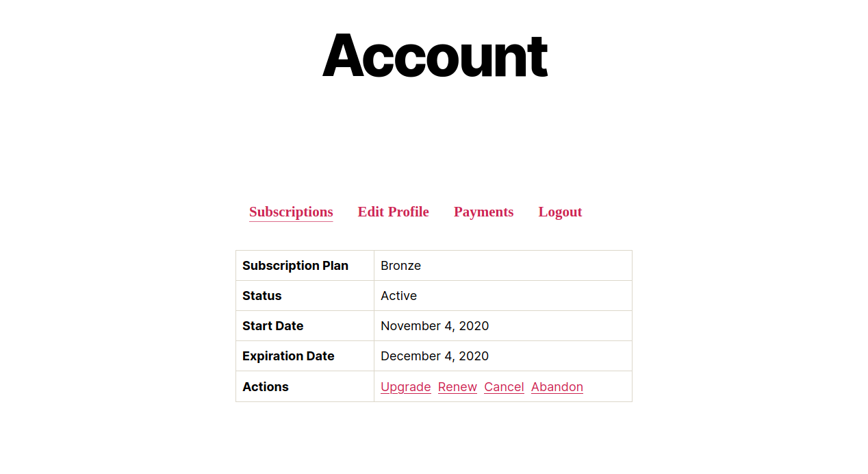Click the Status row label
This screenshot has height=474, width=868.
click(262, 296)
